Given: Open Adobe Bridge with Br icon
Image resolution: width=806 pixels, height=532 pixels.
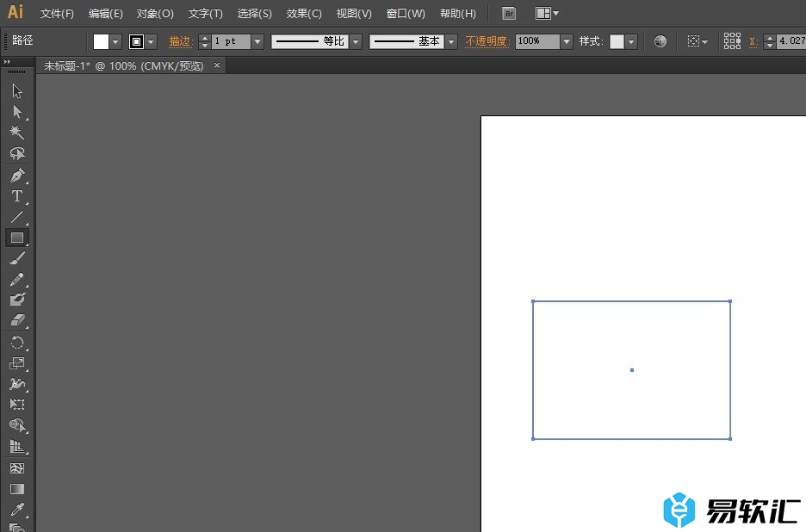Looking at the screenshot, I should click(509, 14).
